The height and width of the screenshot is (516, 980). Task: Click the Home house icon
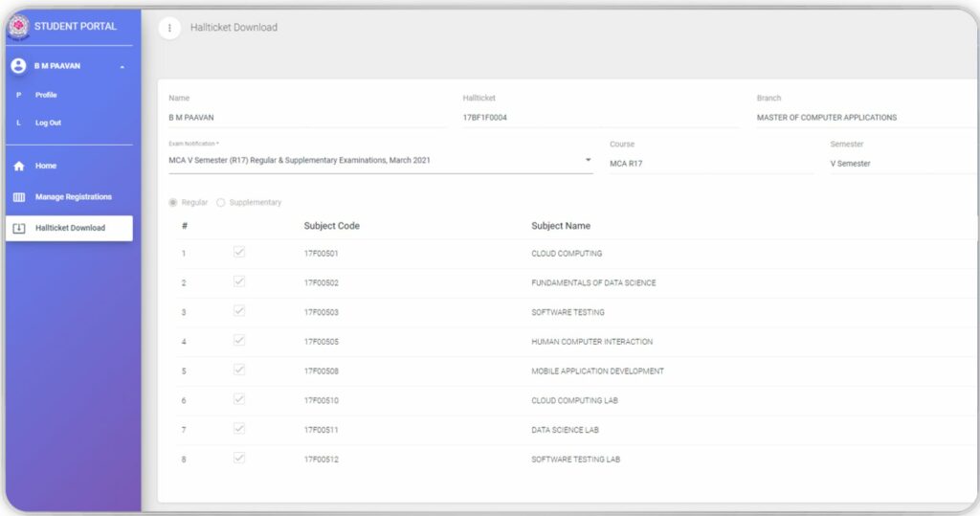(x=18, y=167)
